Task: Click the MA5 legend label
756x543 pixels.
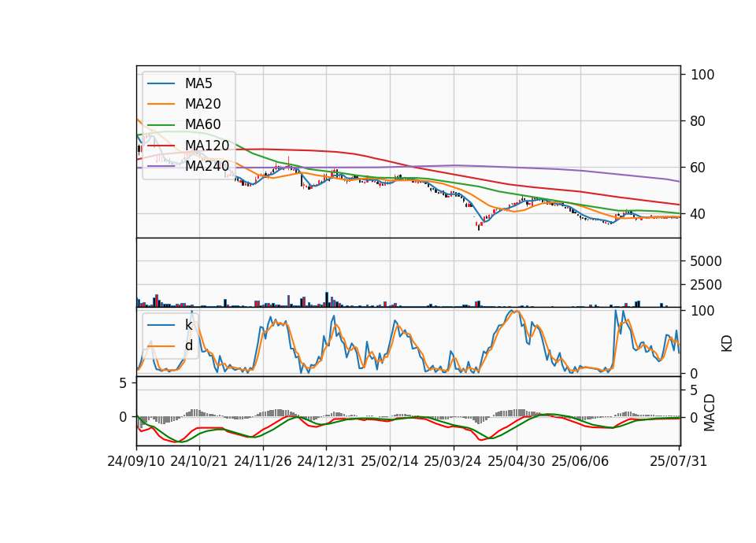Action: click(x=198, y=83)
